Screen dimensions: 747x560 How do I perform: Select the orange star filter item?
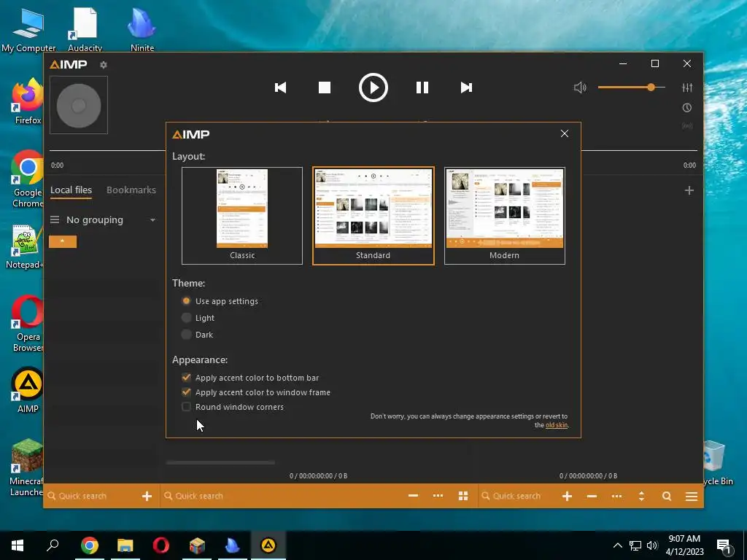point(63,241)
